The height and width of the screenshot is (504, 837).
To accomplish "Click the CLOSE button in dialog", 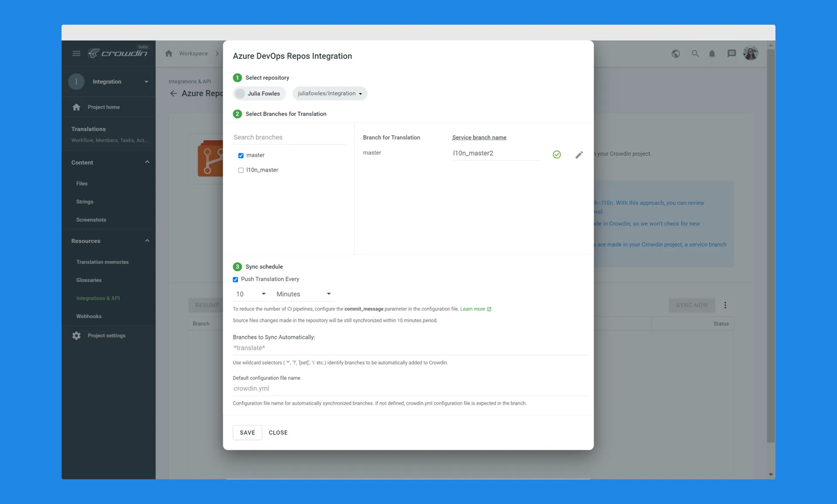I will coord(278,433).
